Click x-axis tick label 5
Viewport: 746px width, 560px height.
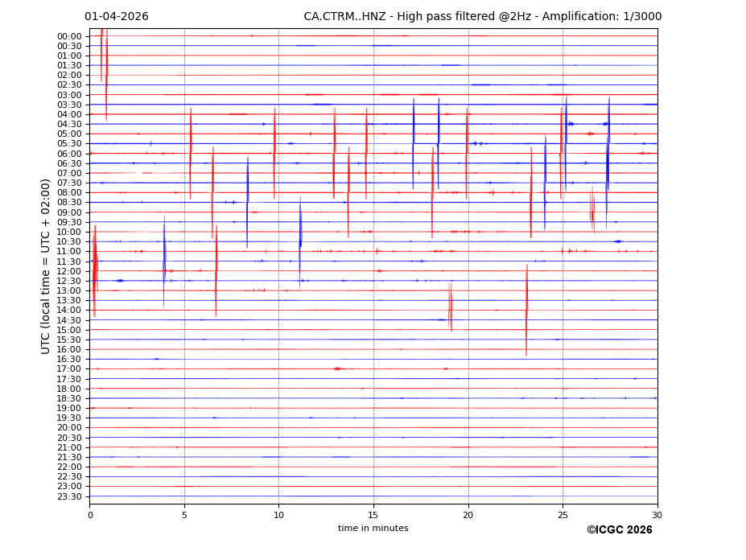(x=184, y=515)
